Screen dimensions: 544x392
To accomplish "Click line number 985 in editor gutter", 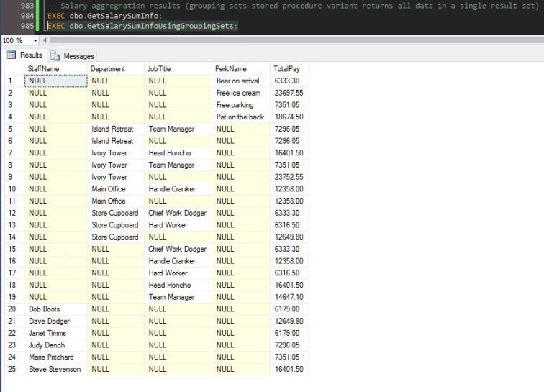I will pos(27,26).
